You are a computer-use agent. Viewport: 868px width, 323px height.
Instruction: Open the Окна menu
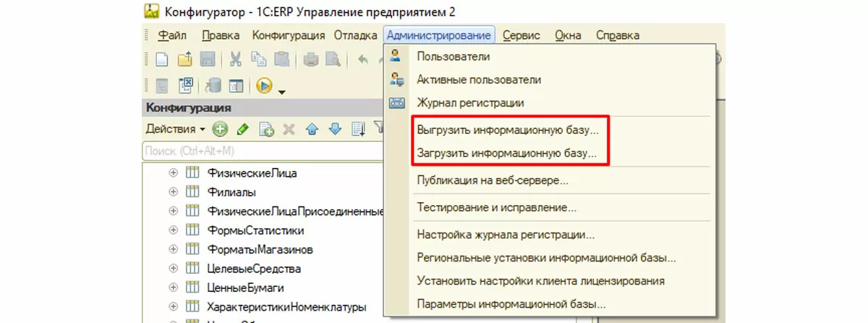point(568,35)
